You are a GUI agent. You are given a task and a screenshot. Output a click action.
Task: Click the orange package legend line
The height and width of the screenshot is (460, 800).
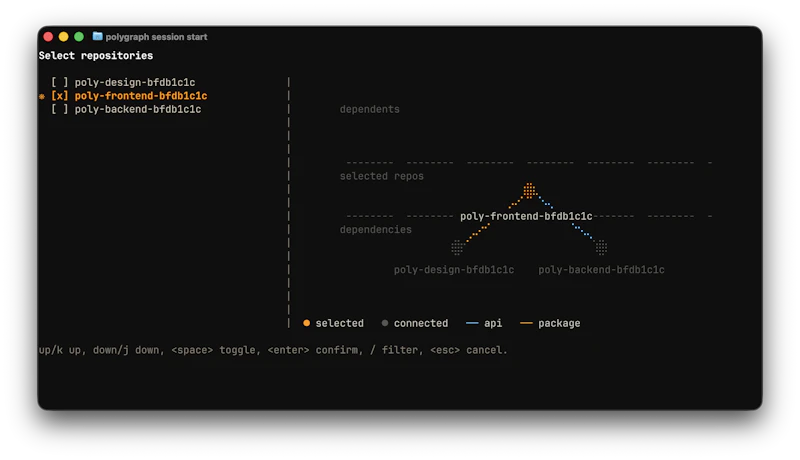click(x=526, y=323)
